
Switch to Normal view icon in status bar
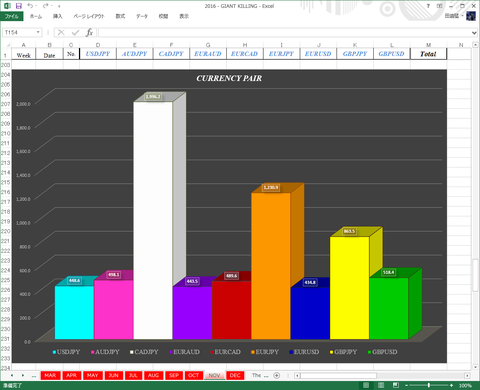pos(366,385)
